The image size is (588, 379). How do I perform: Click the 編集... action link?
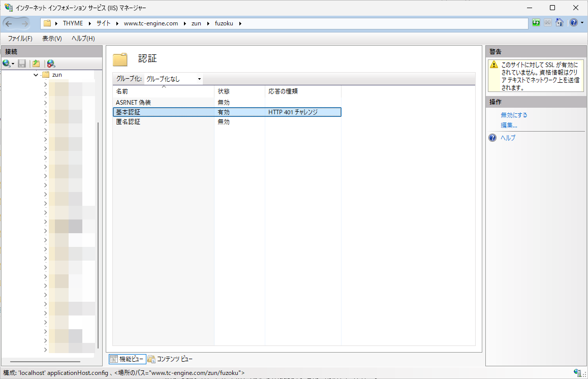509,125
